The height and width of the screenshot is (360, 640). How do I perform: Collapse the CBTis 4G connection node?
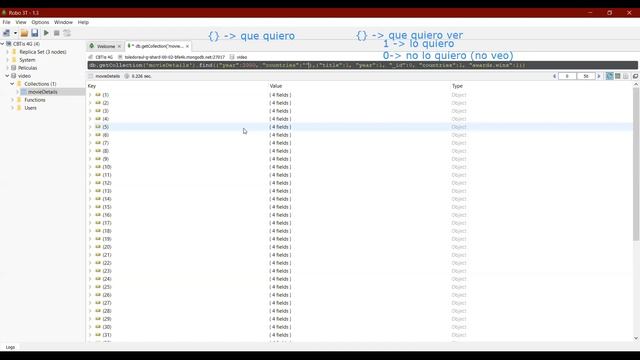tap(2, 44)
